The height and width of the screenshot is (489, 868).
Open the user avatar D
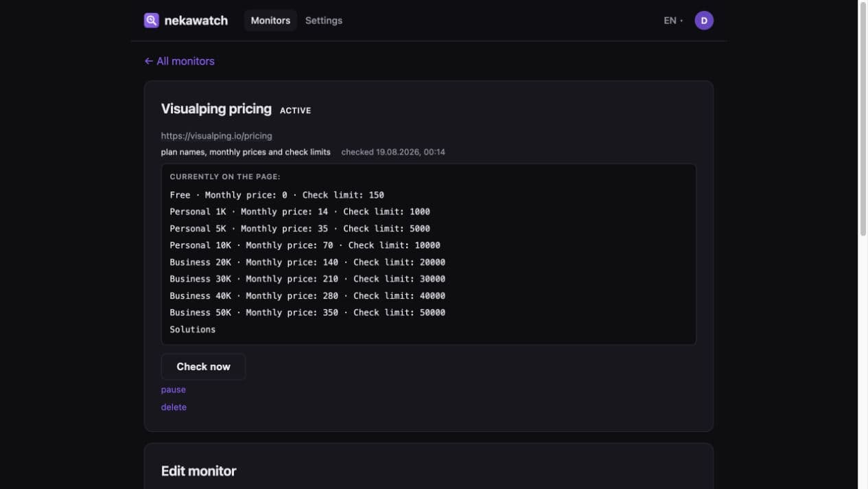point(704,21)
